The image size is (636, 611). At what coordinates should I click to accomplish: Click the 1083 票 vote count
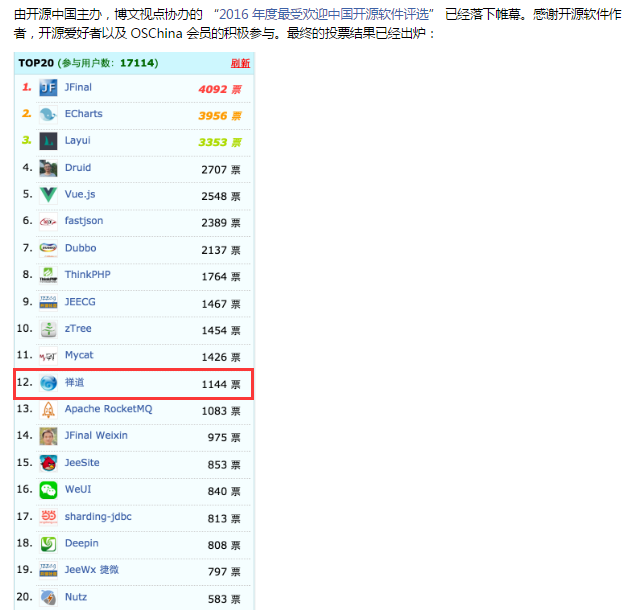221,411
